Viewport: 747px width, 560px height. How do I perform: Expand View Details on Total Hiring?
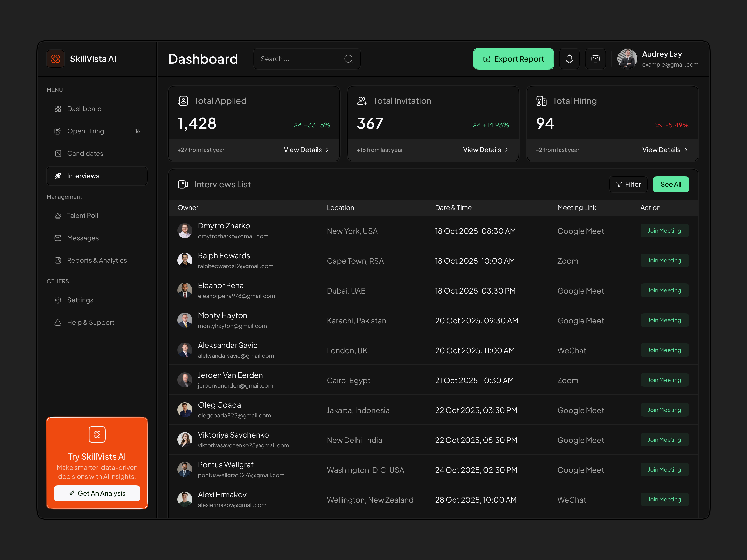pos(664,150)
